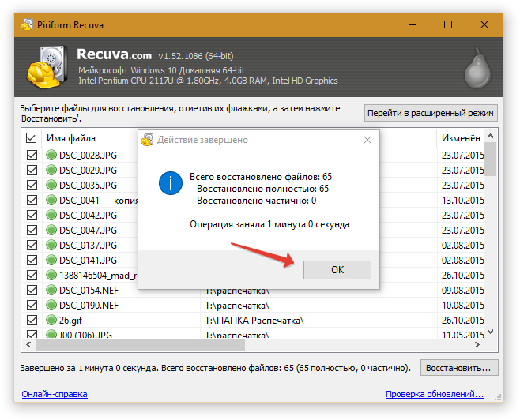
Task: Select the DSC_0042.JPG file name
Action: click(88, 215)
